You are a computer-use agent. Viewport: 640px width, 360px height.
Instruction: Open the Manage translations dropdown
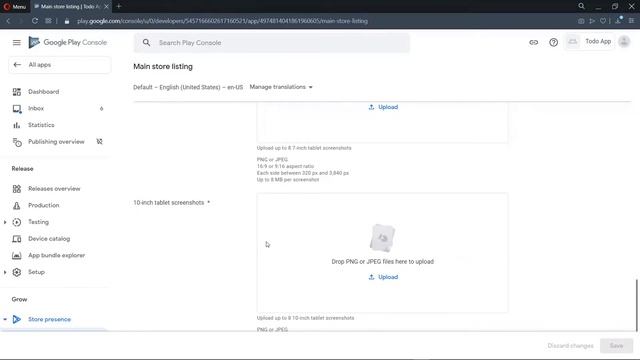281,87
